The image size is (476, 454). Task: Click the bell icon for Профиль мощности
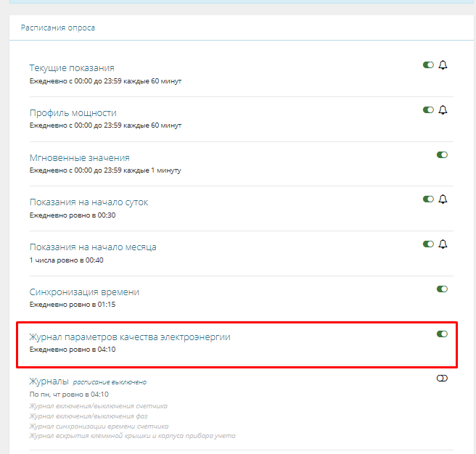(x=443, y=110)
